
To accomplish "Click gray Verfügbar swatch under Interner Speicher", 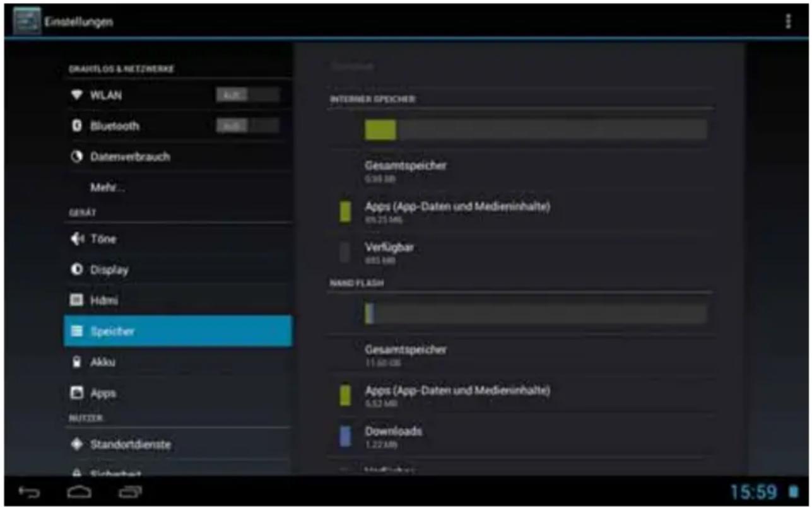I will pyautogui.click(x=345, y=252).
